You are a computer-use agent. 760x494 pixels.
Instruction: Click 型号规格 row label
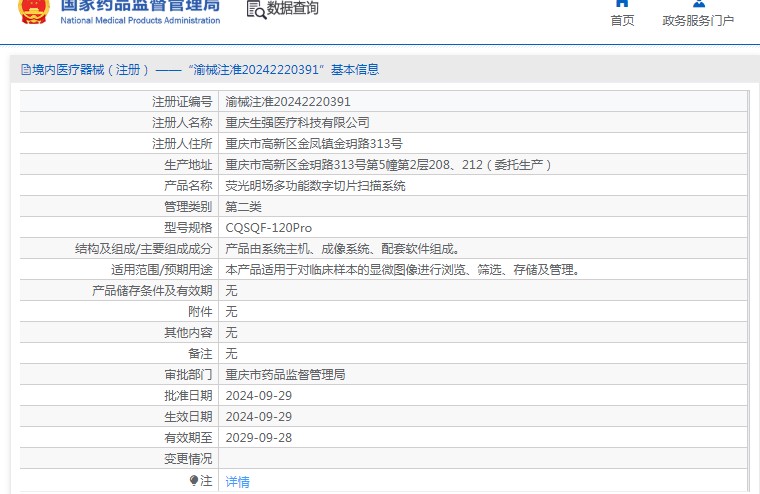[188, 228]
